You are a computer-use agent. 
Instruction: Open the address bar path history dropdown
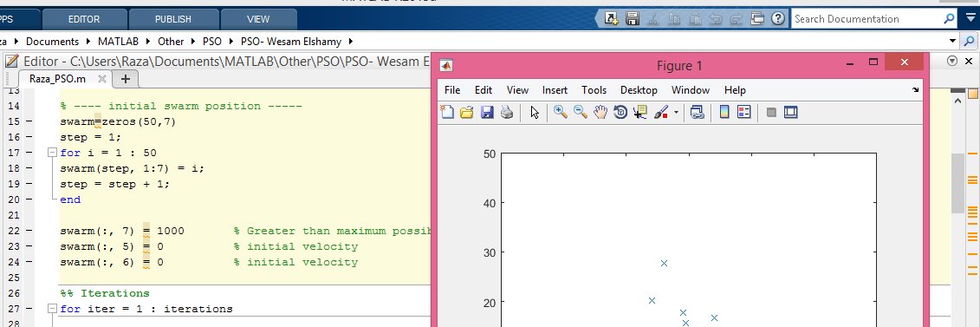click(x=953, y=42)
